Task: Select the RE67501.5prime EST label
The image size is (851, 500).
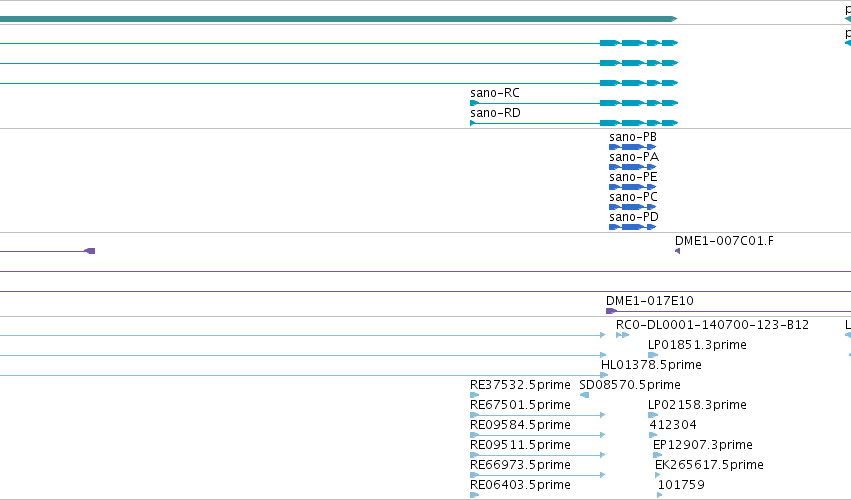Action: (x=520, y=405)
